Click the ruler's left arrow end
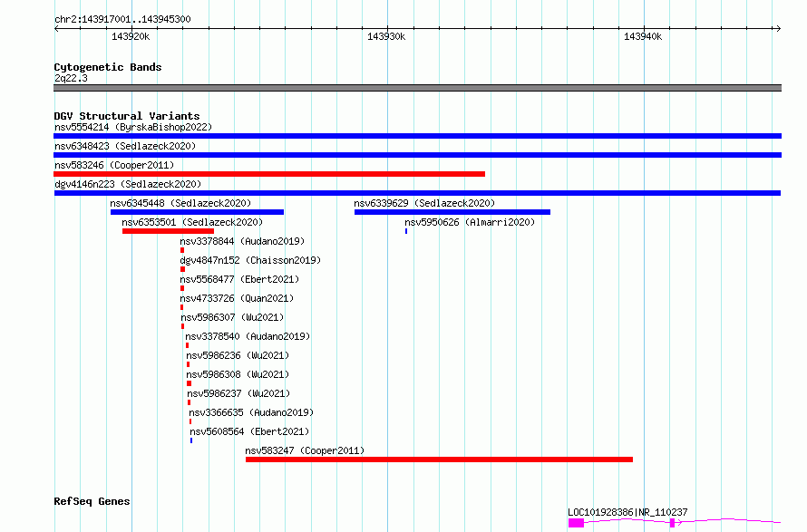This screenshot has height=532, width=807. pos(56,28)
